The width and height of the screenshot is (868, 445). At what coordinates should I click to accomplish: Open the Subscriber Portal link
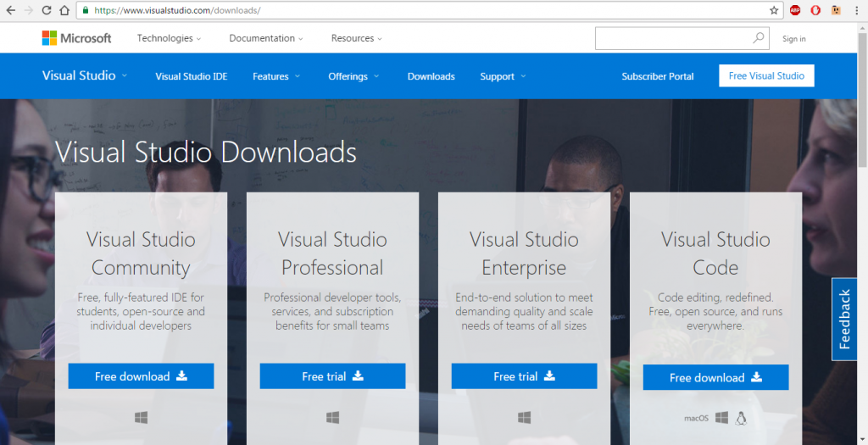point(658,76)
